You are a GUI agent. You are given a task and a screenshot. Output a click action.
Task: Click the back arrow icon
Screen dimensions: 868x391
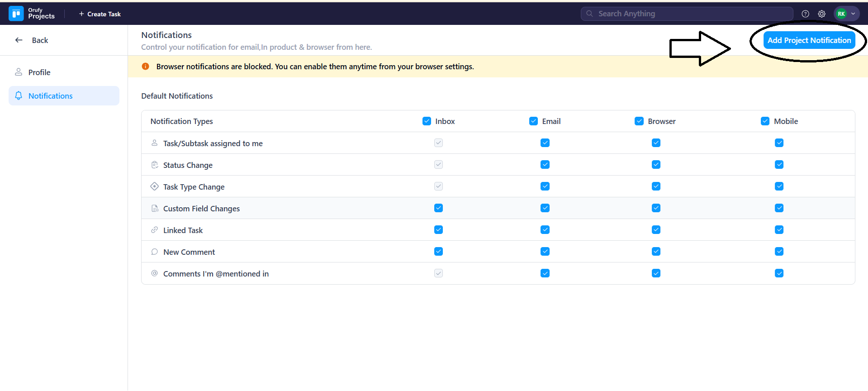click(x=19, y=40)
